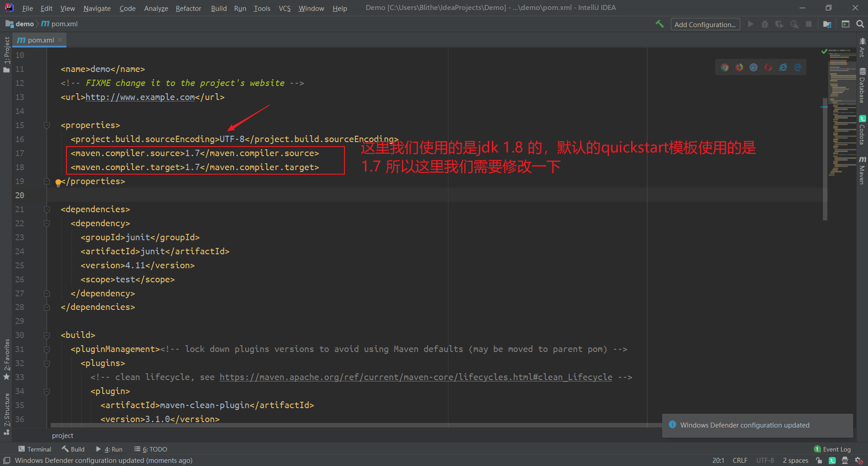
Task: Toggle the Maven tool window panel
Action: 863,170
